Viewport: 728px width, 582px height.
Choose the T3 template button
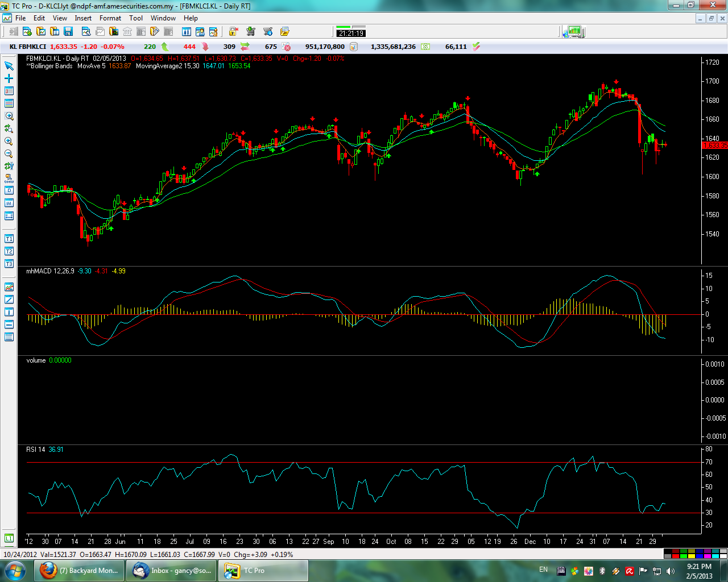[9, 264]
